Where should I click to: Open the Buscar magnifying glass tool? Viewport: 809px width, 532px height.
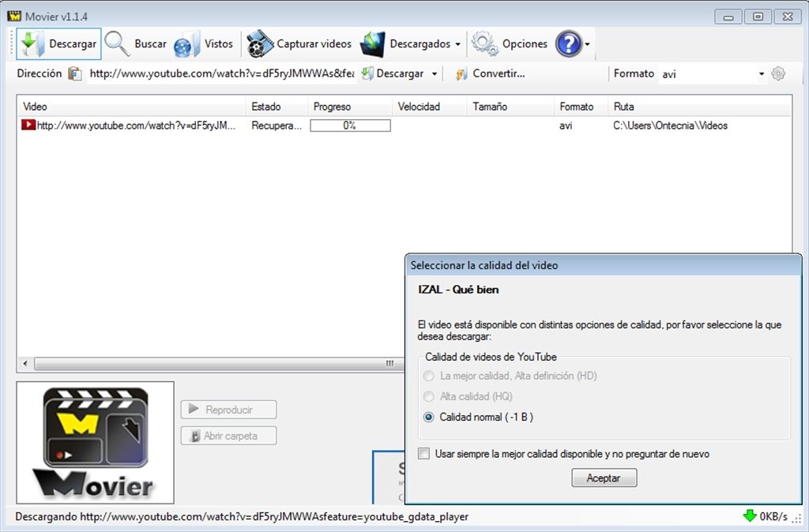tap(117, 44)
